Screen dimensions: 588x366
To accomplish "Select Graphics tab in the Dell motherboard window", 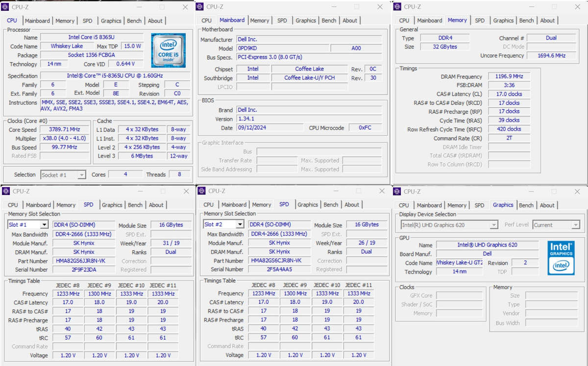I will (x=306, y=21).
